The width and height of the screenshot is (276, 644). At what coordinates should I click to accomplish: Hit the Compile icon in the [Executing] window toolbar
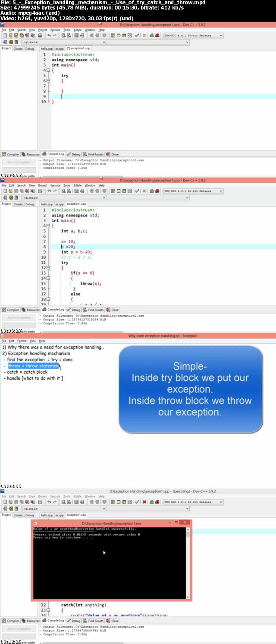point(113,502)
